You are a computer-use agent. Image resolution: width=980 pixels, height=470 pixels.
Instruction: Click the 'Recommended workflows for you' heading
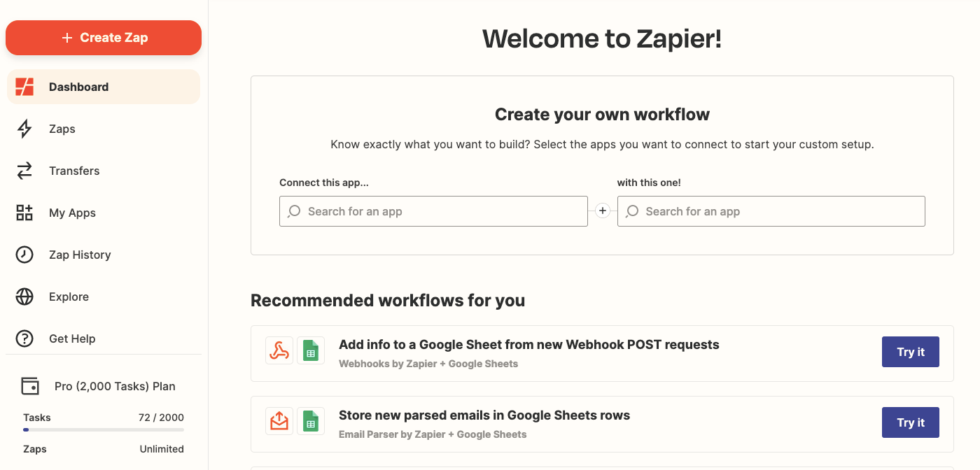click(388, 301)
